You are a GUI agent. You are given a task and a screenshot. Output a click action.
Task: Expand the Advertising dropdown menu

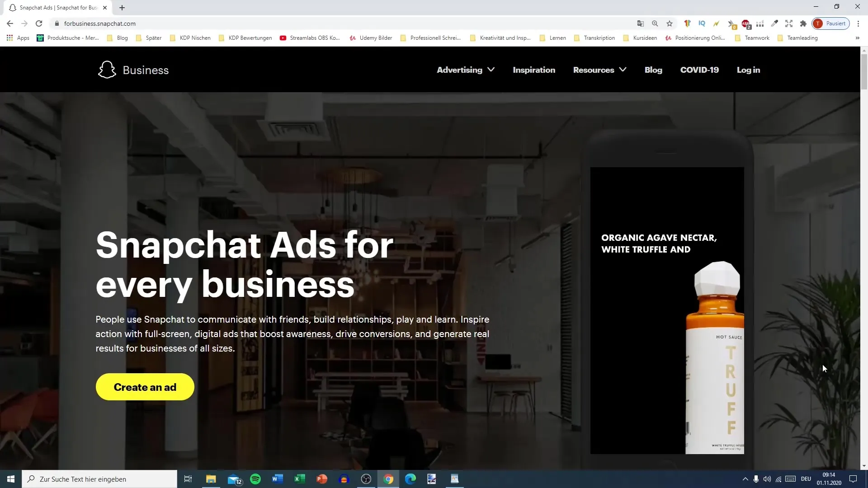click(x=466, y=70)
